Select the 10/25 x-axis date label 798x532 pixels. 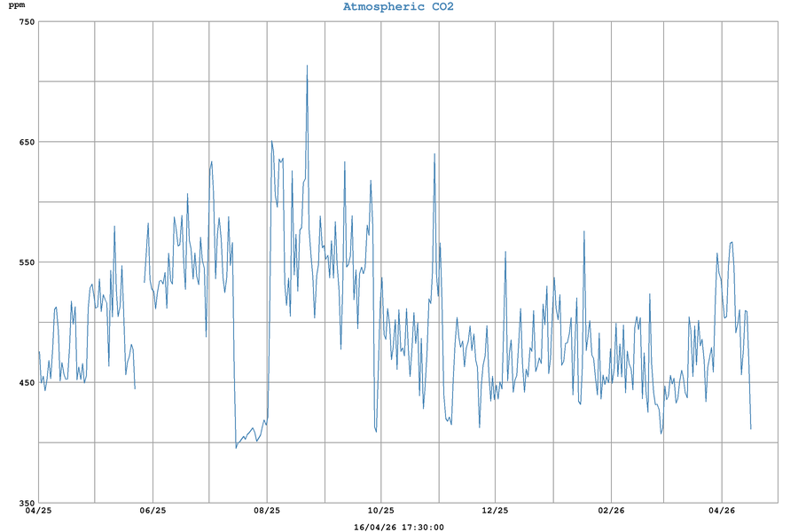381,511
